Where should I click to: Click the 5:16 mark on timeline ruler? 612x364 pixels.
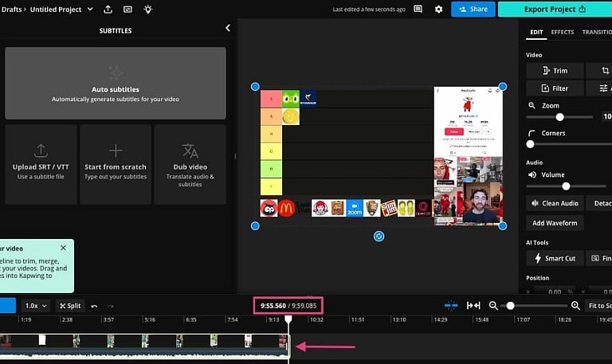click(150, 319)
